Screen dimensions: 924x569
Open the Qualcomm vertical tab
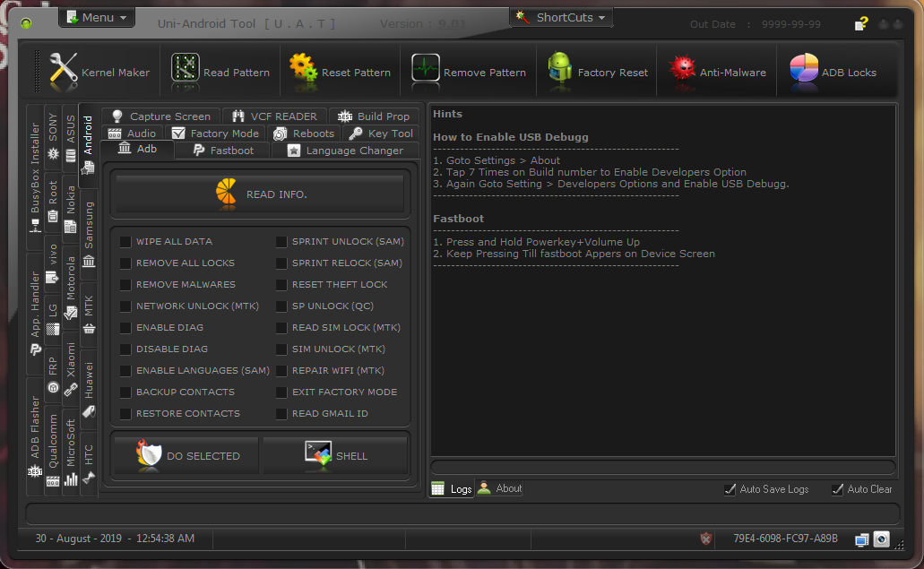tap(53, 451)
